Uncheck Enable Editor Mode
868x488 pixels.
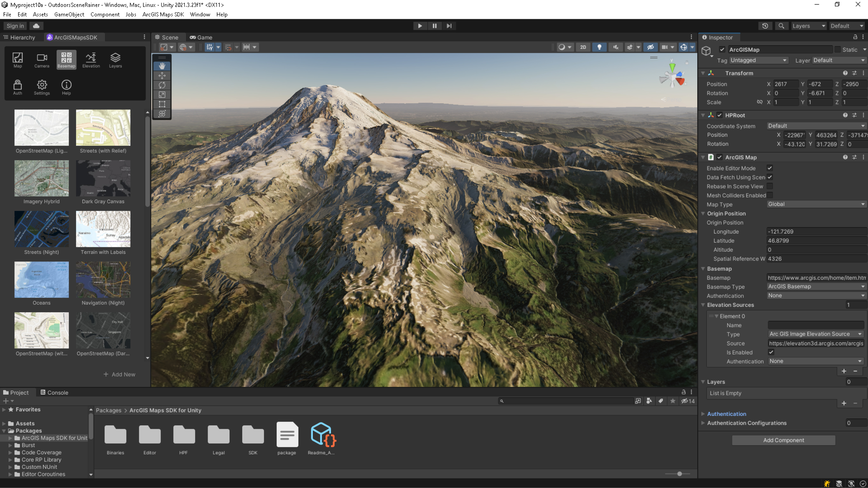point(770,168)
